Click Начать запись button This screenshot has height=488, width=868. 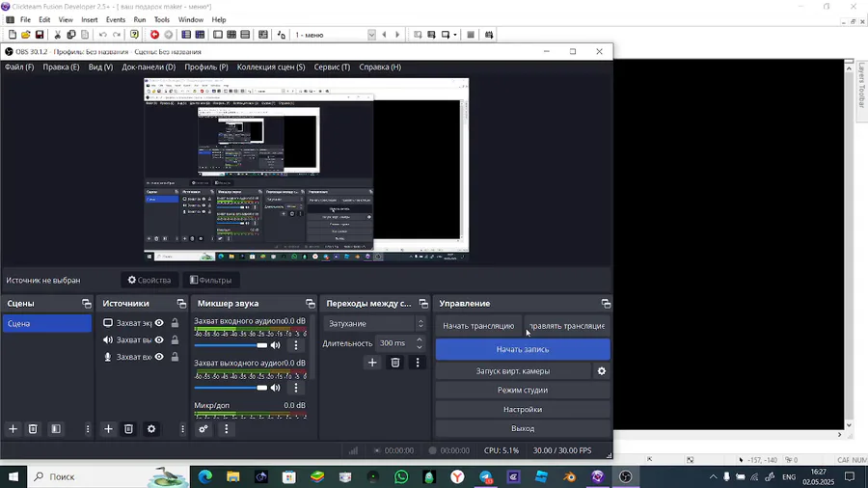tap(523, 349)
